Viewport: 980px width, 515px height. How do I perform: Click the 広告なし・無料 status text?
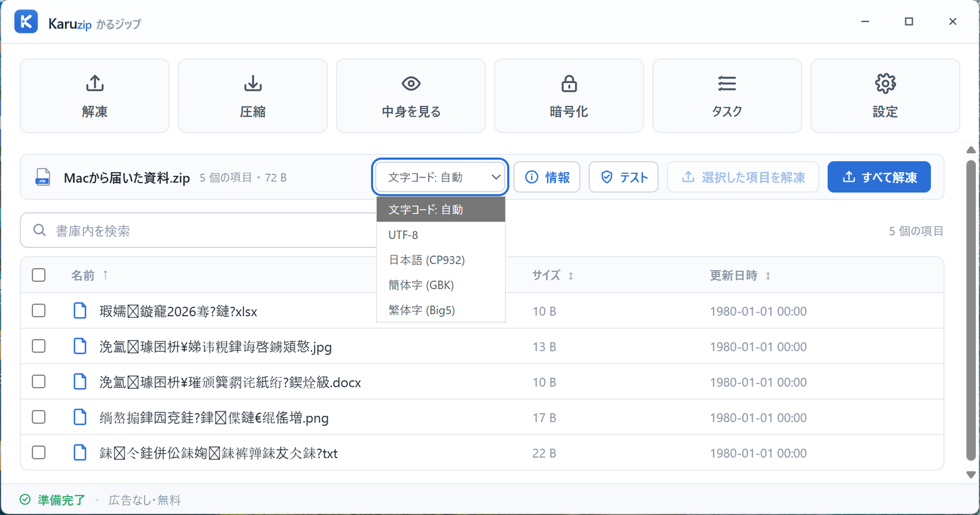[145, 500]
